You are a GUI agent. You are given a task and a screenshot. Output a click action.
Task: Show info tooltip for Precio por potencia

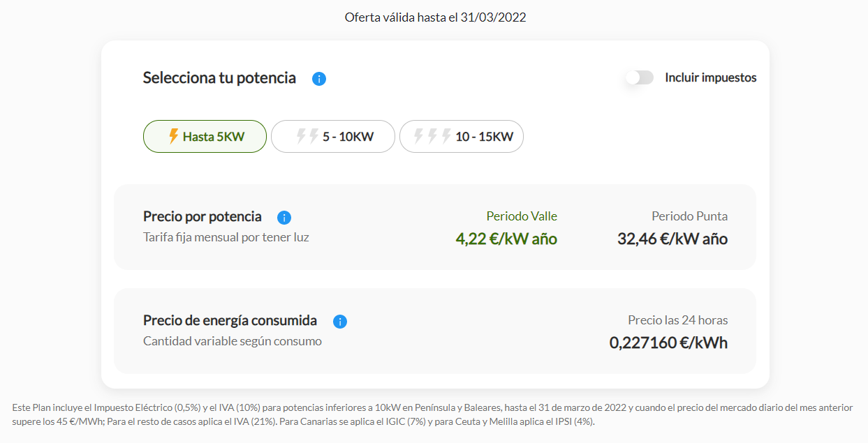284,218
